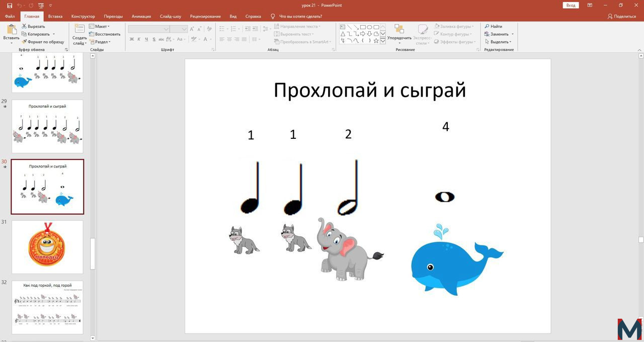Toggle bold Ж formatting
This screenshot has height=342, width=644.
pos(132,39)
